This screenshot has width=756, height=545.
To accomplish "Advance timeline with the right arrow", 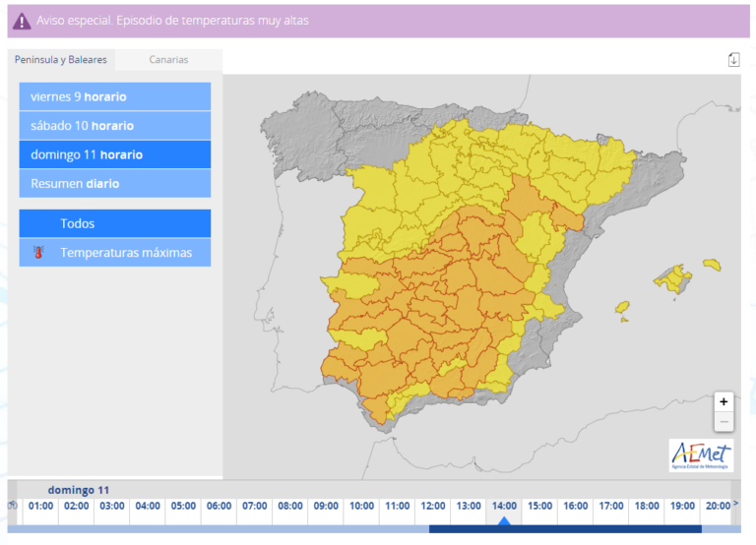I will click(x=735, y=504).
